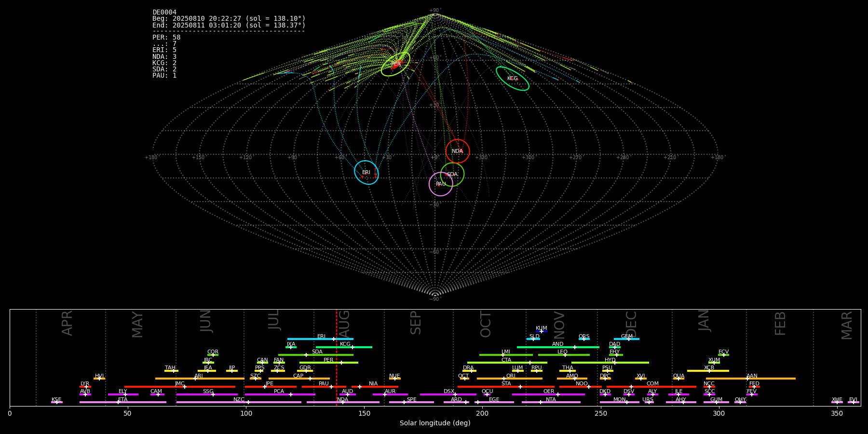Click the '200' tick label on the longitude axis
868x434 pixels.
coord(482,413)
